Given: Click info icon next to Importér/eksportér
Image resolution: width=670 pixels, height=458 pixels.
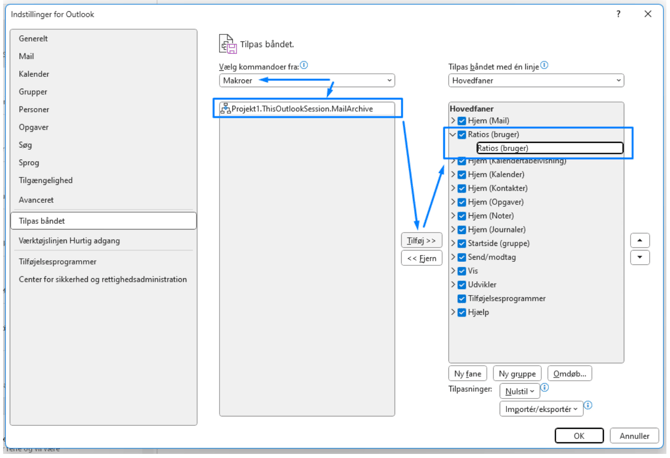Looking at the screenshot, I should click(588, 405).
